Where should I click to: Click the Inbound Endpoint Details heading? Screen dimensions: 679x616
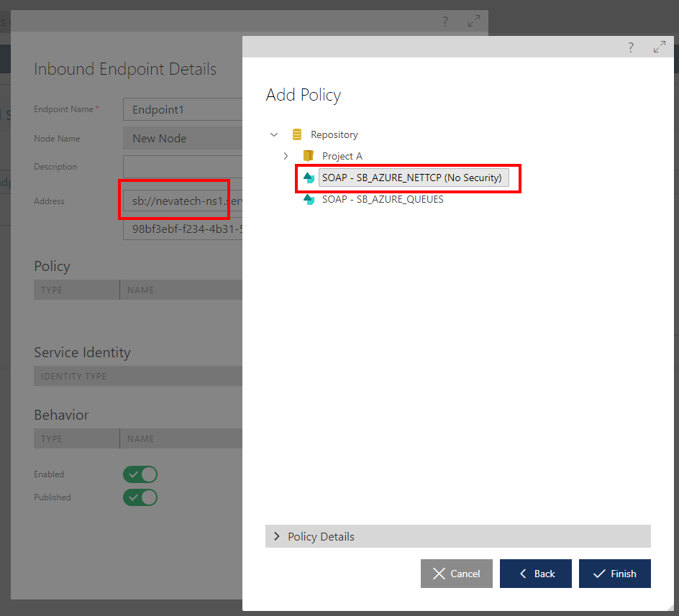tap(125, 69)
